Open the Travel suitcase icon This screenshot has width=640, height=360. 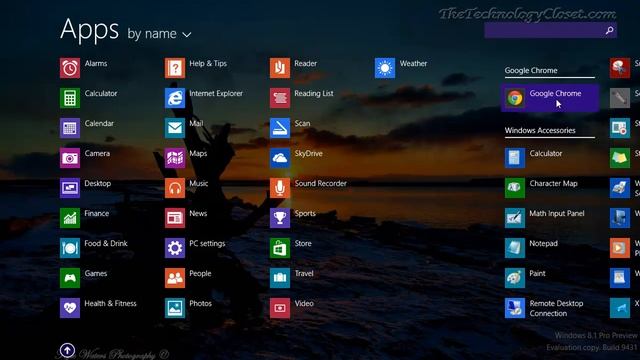point(280,278)
